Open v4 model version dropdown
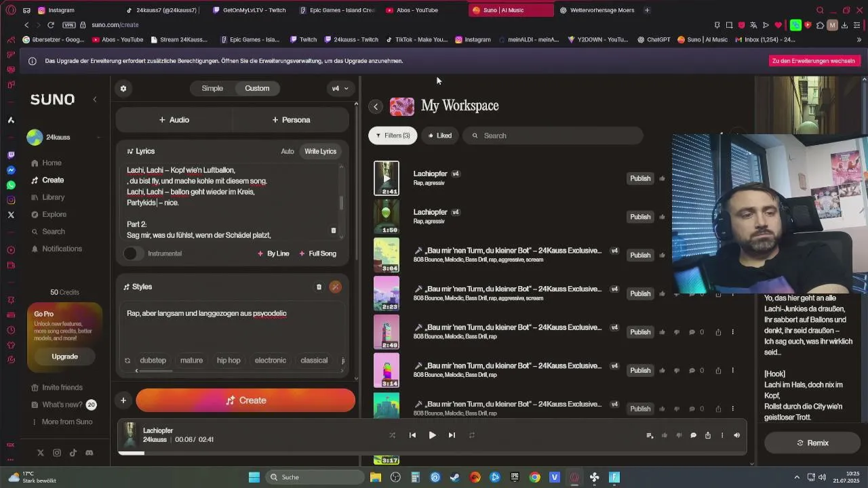 coord(340,88)
